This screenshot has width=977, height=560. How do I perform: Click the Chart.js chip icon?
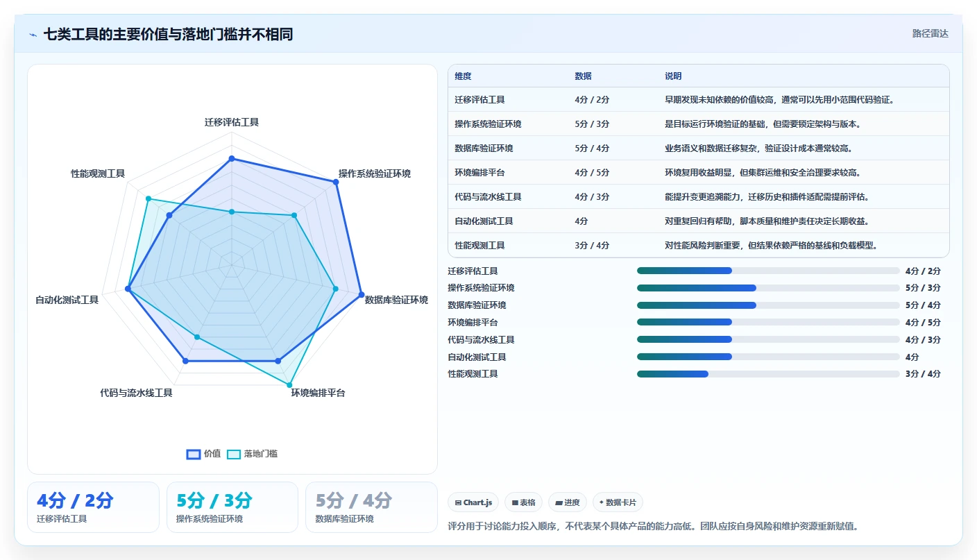point(458,502)
